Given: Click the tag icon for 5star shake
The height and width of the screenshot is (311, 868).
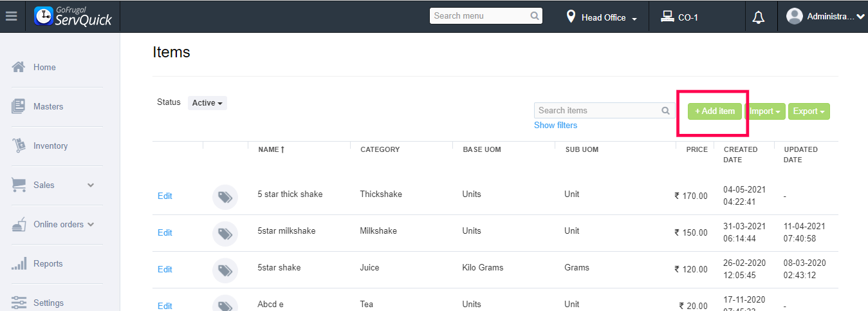Looking at the screenshot, I should [225, 270].
